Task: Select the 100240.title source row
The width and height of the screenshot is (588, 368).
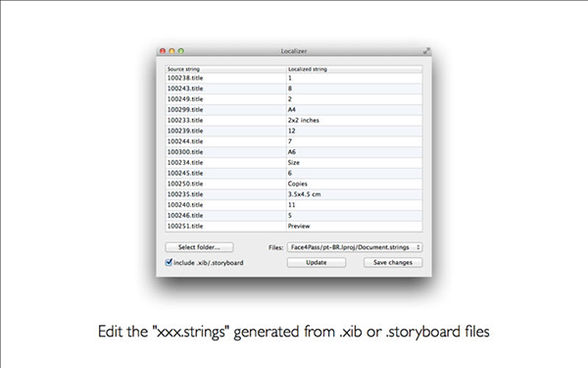Action: tap(225, 205)
